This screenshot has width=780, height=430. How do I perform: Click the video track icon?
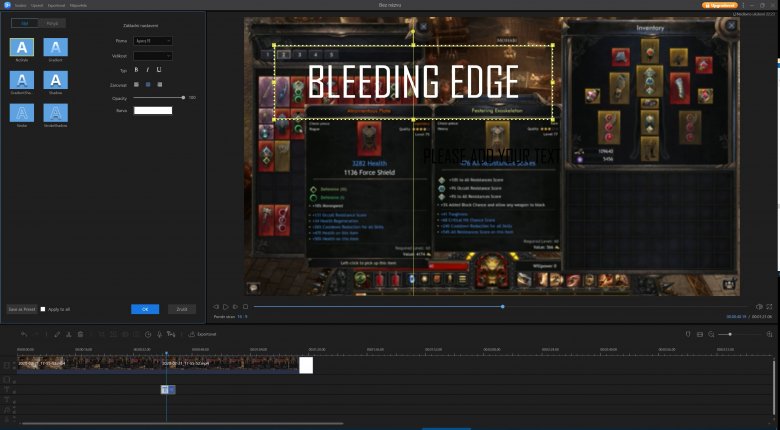pos(7,365)
